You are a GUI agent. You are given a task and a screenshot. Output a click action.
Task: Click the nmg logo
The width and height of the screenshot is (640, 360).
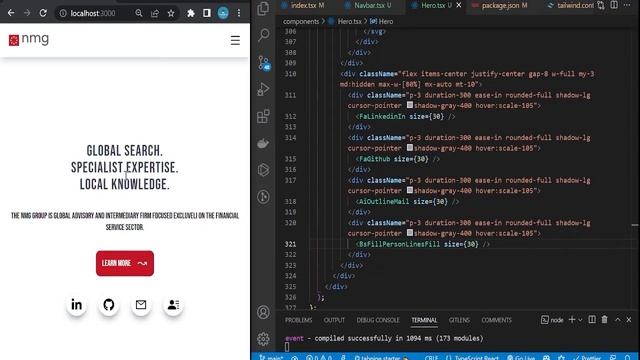click(29, 39)
